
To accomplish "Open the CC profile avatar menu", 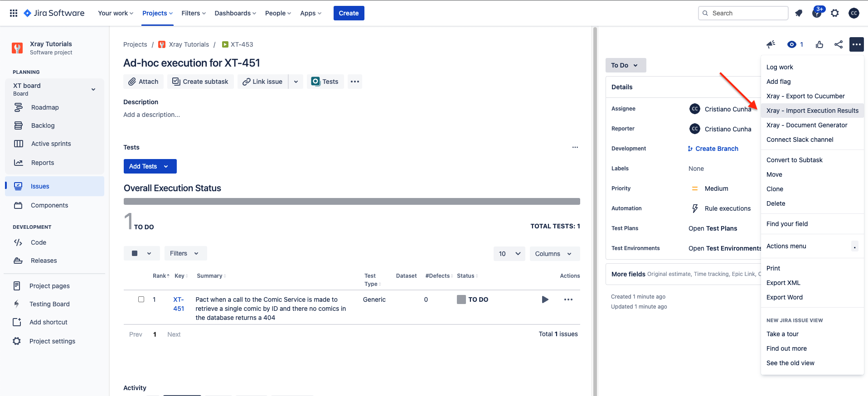I will (854, 13).
